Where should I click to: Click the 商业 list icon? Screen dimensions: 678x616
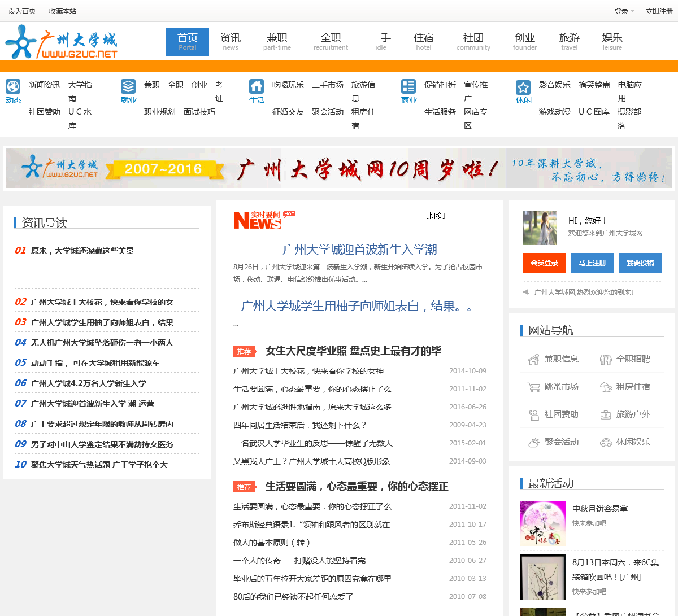tap(408, 86)
